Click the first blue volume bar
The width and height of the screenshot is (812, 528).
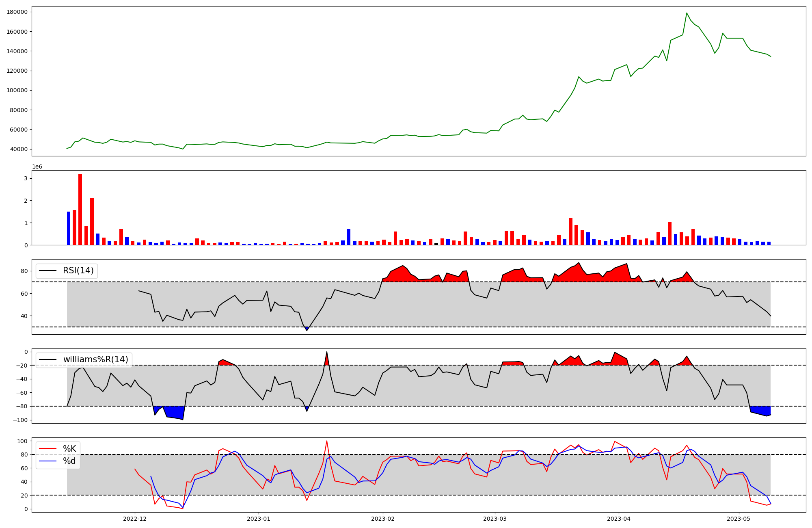[69, 228]
